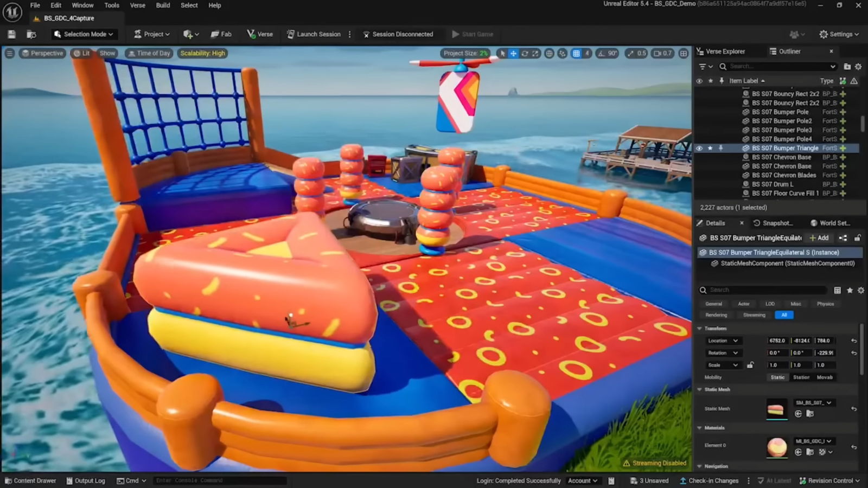
Task: Pin the selected Bumper Triangle actor
Action: click(721, 147)
